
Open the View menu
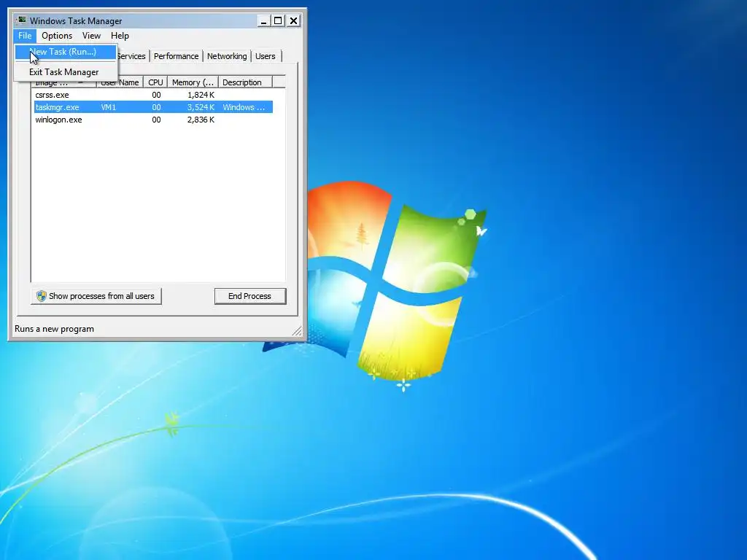click(91, 36)
